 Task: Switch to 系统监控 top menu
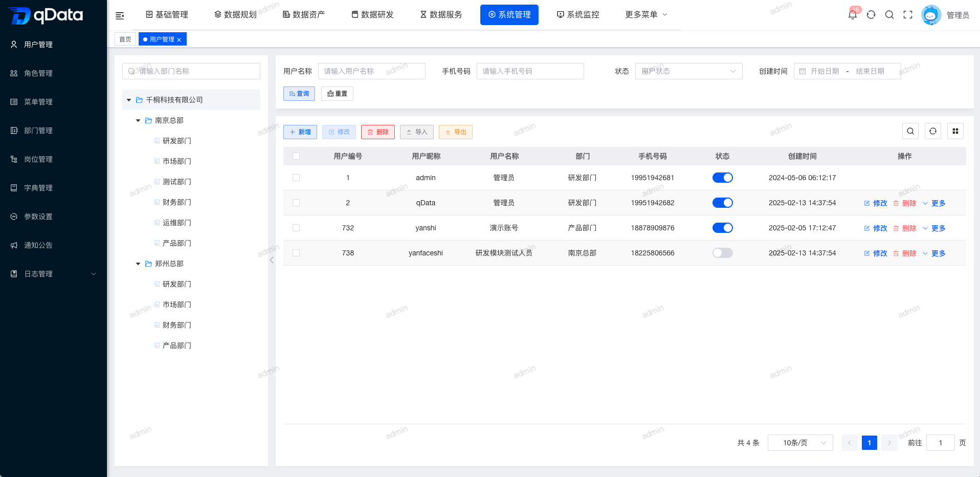tap(578, 15)
